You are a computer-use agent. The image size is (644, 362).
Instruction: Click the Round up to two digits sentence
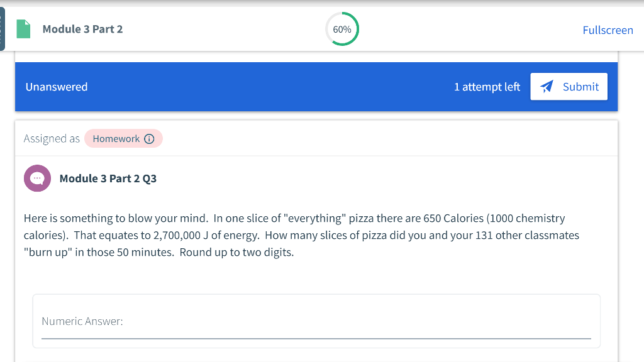[236, 252]
